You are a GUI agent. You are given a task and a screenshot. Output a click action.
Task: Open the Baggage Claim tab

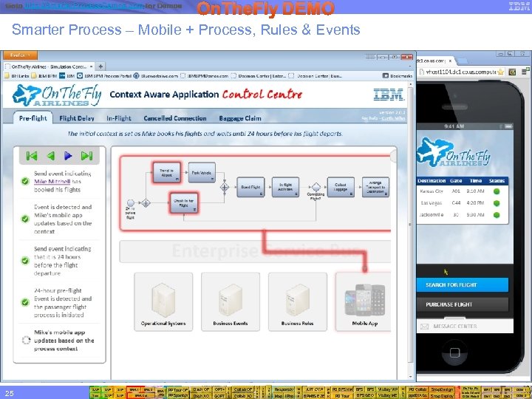coord(240,118)
